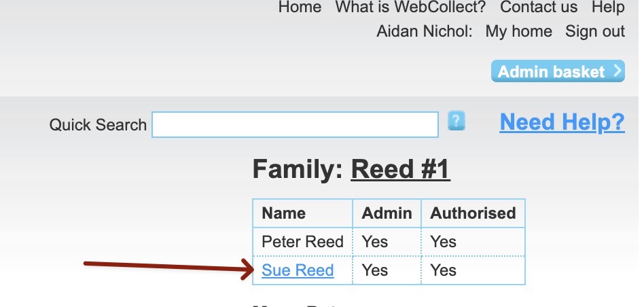Viewport: 644px width, 307px height.
Task: Open the Contact us page
Action: coord(539,7)
